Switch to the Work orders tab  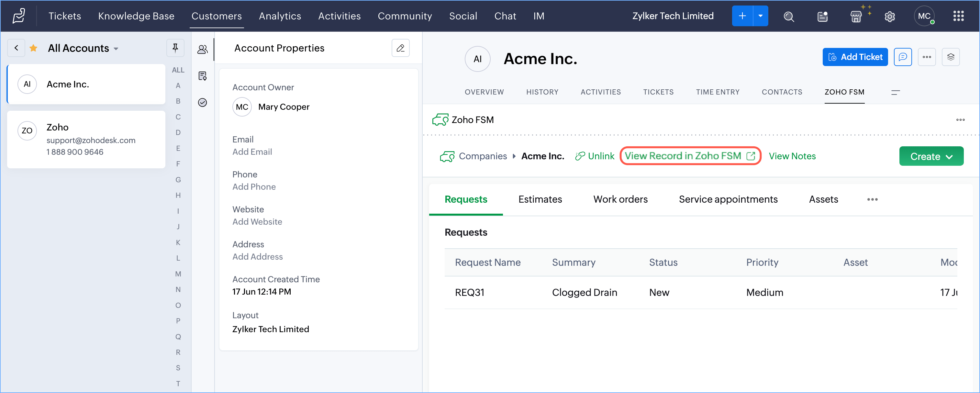tap(620, 199)
